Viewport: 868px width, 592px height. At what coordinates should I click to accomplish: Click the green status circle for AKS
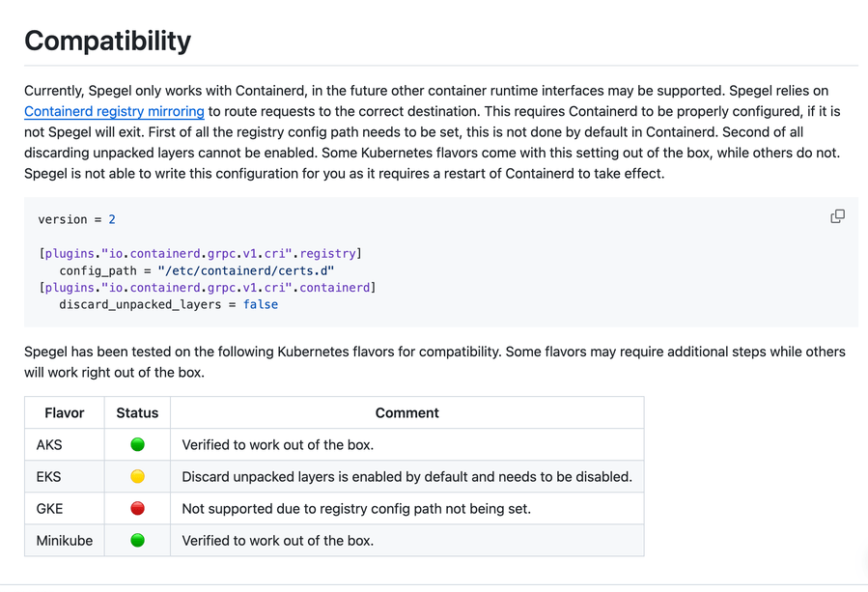(137, 444)
